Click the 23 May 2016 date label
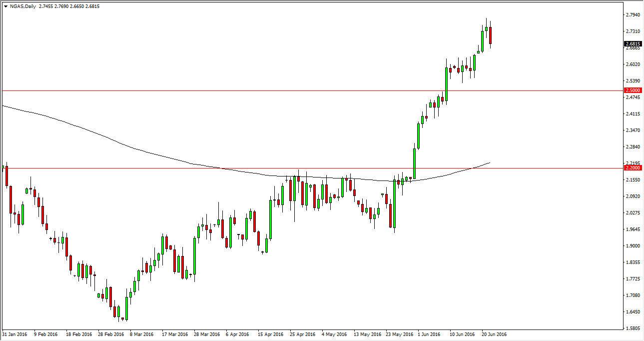 click(x=399, y=334)
